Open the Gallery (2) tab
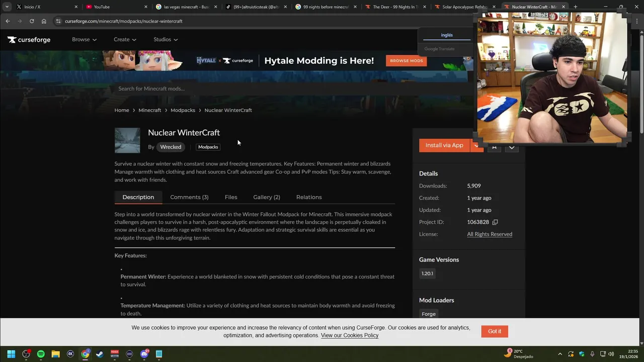 click(267, 197)
